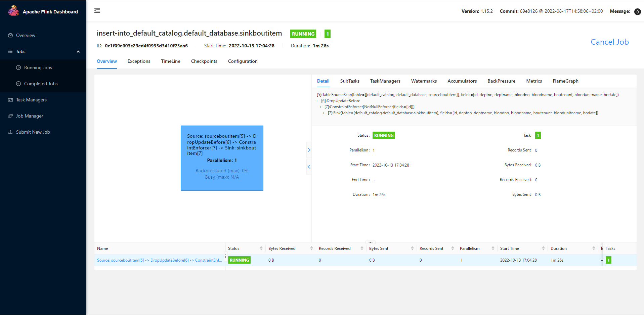Click the Jobs list icon in sidebar
The image size is (644, 315).
tap(10, 51)
